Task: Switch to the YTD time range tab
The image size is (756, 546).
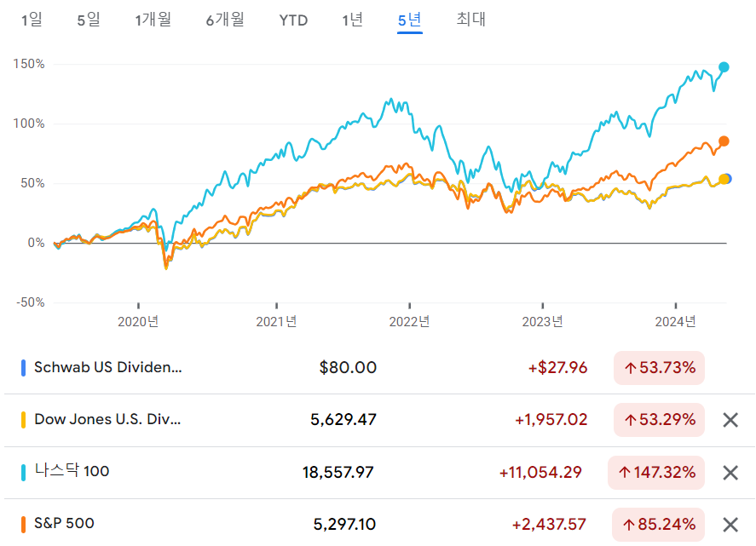Action: (x=293, y=20)
